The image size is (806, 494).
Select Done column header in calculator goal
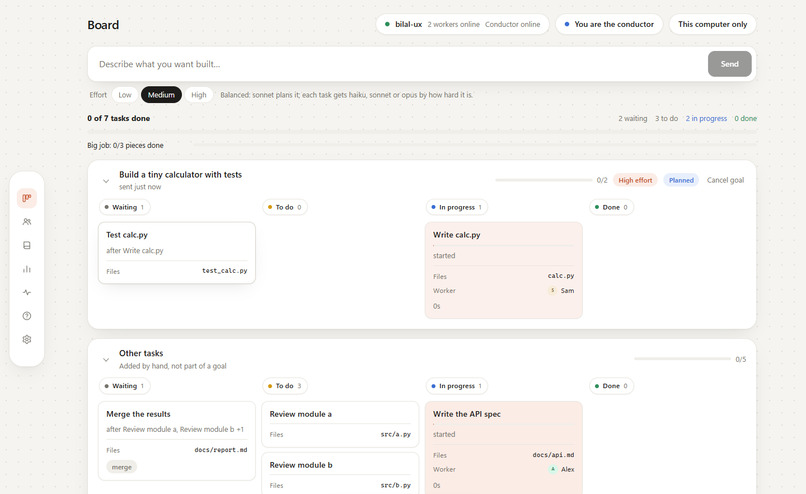[x=612, y=207]
